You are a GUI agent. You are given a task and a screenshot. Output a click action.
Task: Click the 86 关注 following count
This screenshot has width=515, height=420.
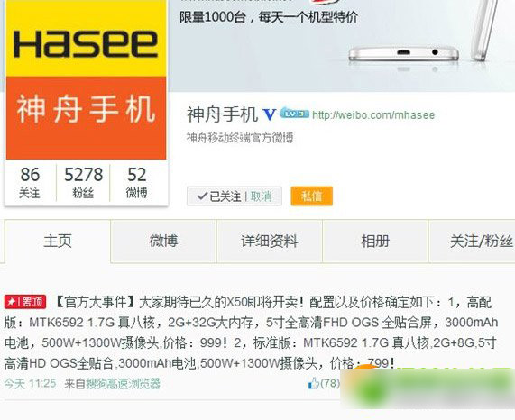30,183
